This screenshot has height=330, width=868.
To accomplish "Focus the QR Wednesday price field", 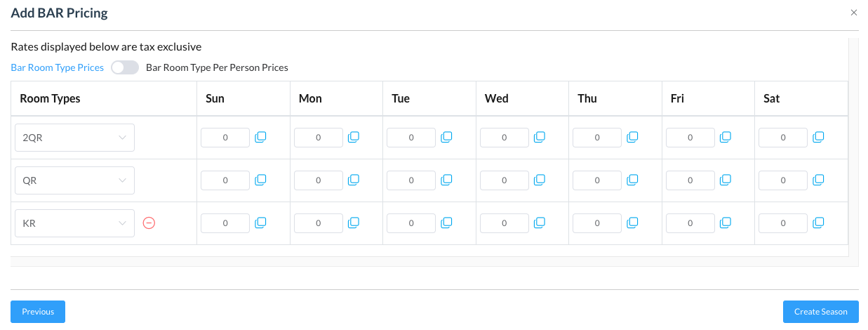I will (504, 180).
